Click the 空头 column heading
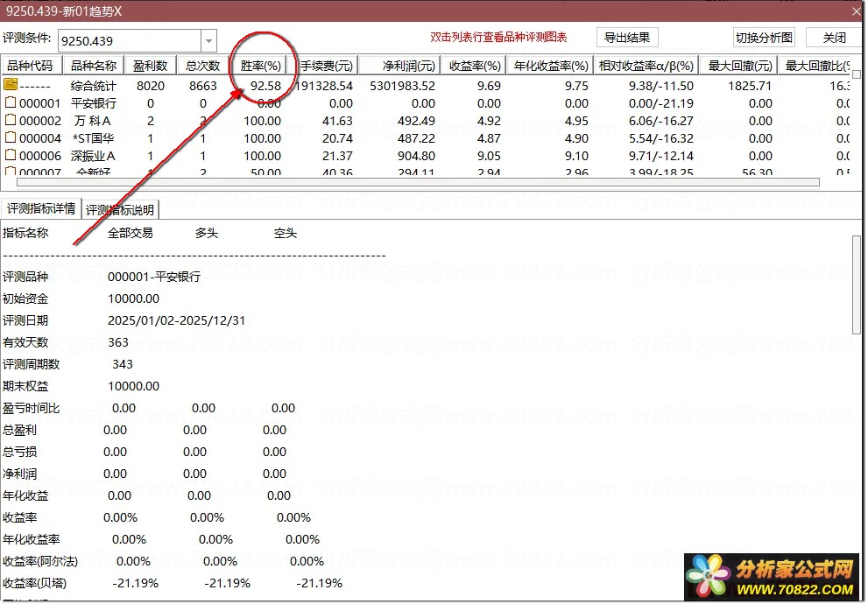The height and width of the screenshot is (604, 868). point(286,233)
